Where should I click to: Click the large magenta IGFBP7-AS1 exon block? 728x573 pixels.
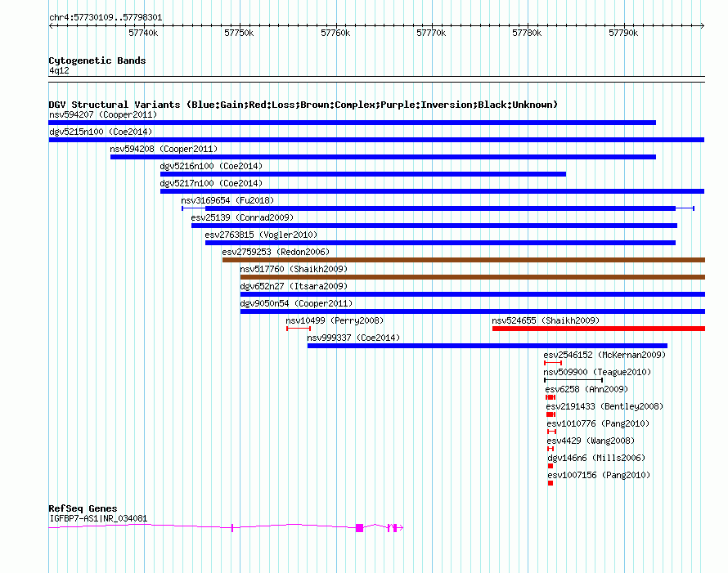[x=359, y=528]
